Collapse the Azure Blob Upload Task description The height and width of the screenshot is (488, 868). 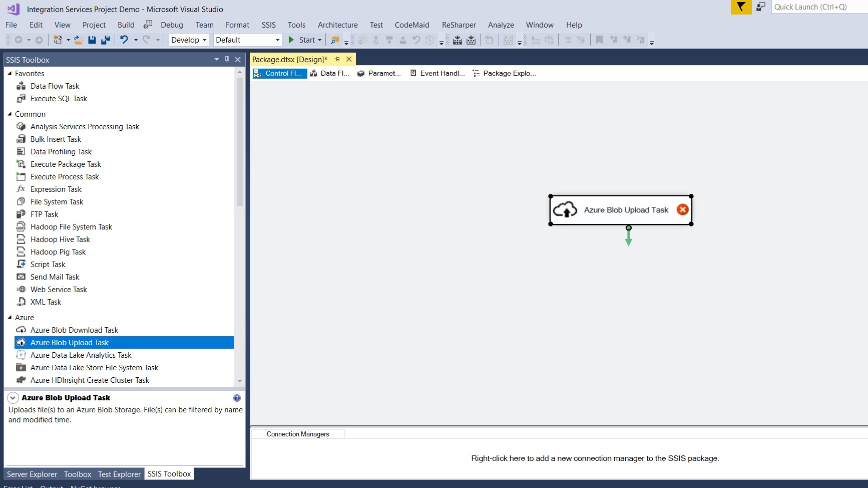(13, 398)
